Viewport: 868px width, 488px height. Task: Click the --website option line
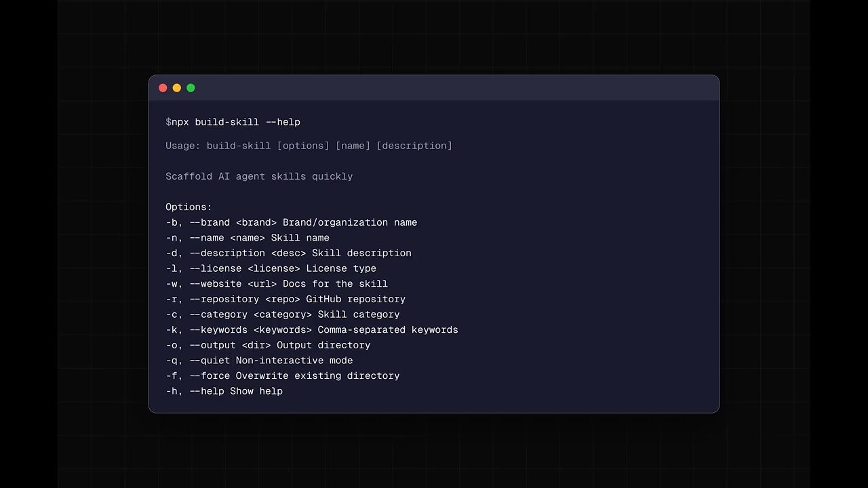click(x=270, y=284)
